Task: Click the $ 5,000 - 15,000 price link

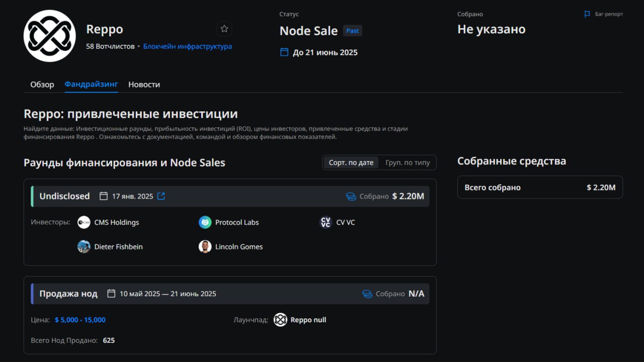Action: 80,320
